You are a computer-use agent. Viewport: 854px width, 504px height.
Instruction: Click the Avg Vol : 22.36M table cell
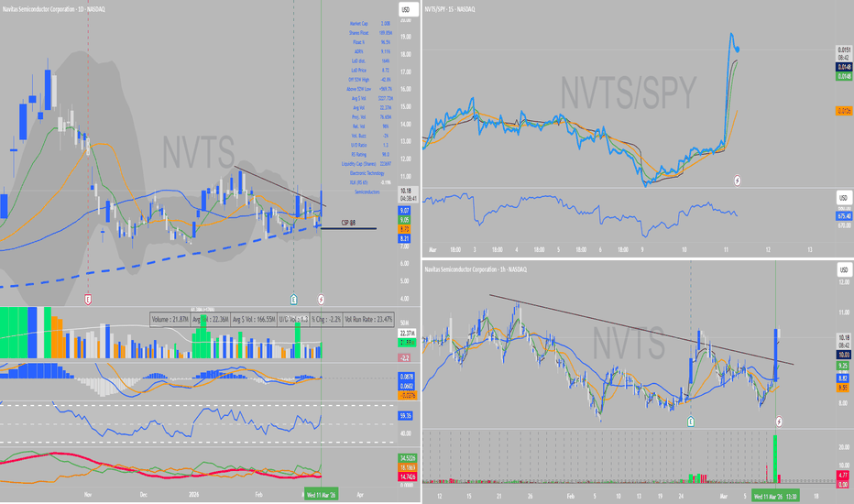click(x=210, y=319)
